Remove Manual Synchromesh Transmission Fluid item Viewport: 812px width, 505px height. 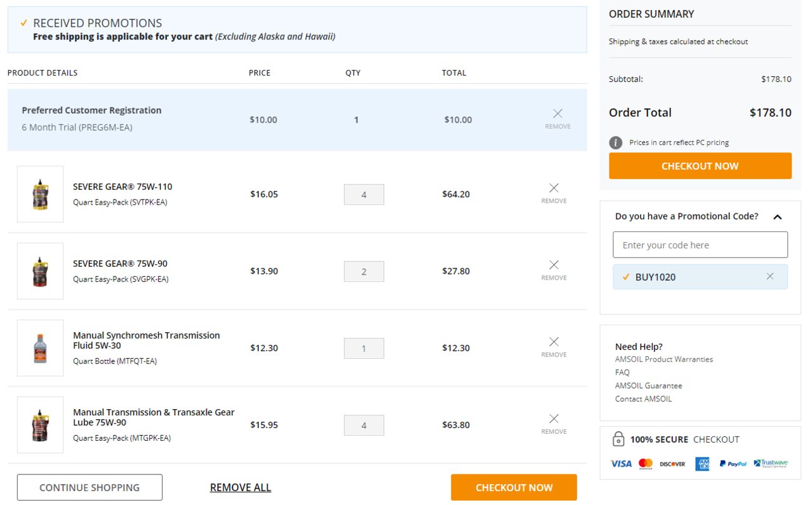[x=554, y=347]
